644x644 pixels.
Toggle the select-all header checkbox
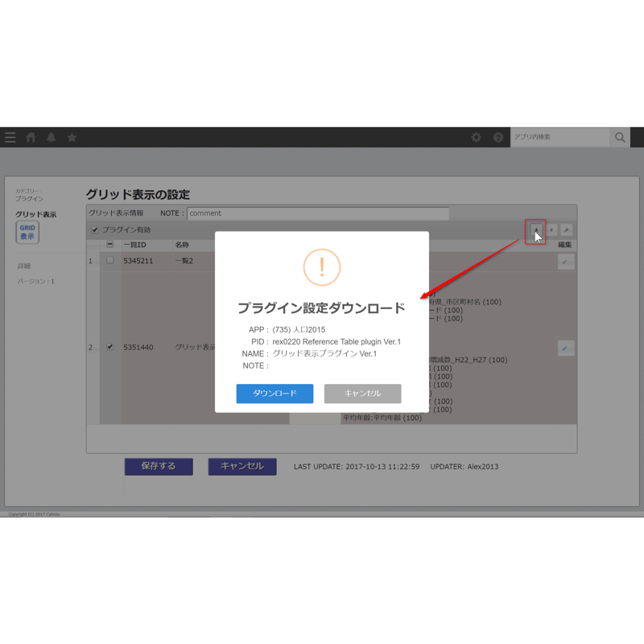pos(110,245)
